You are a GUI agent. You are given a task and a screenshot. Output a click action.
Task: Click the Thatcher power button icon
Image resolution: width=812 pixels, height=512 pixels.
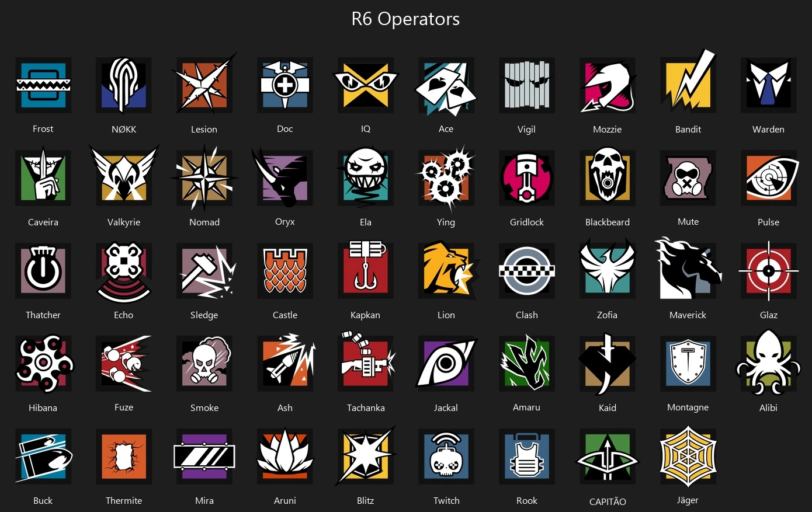tap(43, 271)
